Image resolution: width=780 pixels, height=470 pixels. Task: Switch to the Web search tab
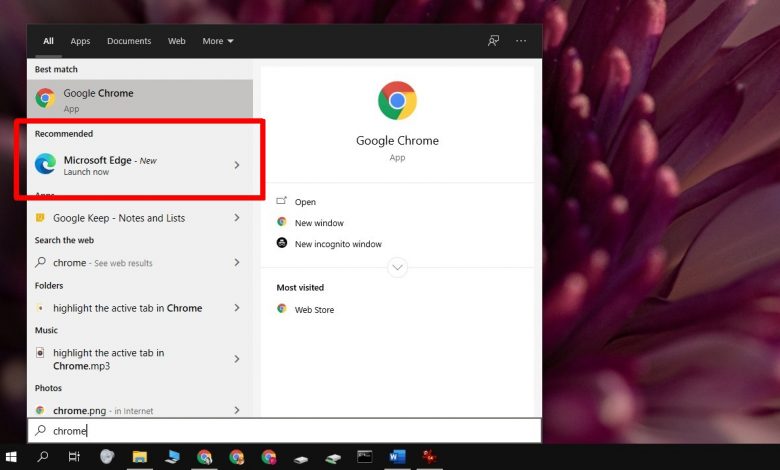pyautogui.click(x=177, y=41)
